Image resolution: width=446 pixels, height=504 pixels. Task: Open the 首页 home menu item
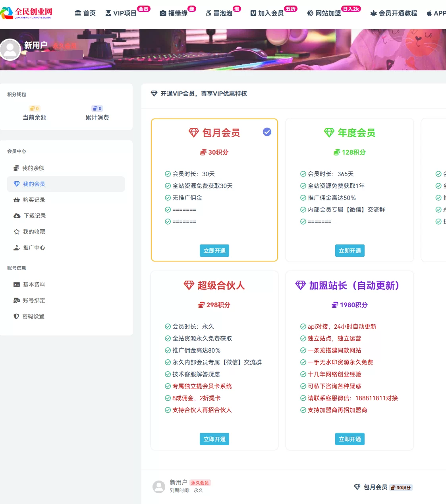click(x=85, y=13)
